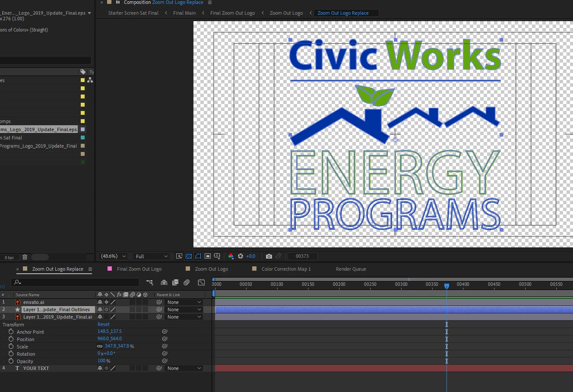
Task: Toggle Scale constrain proportions link
Action: click(100, 346)
